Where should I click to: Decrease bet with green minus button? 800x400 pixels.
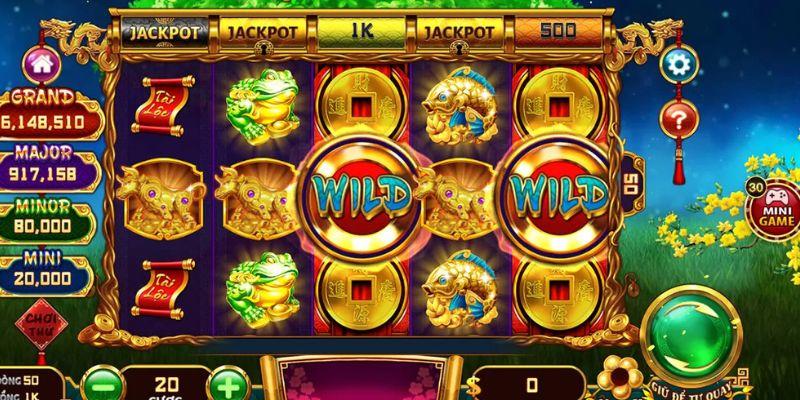coord(102,386)
